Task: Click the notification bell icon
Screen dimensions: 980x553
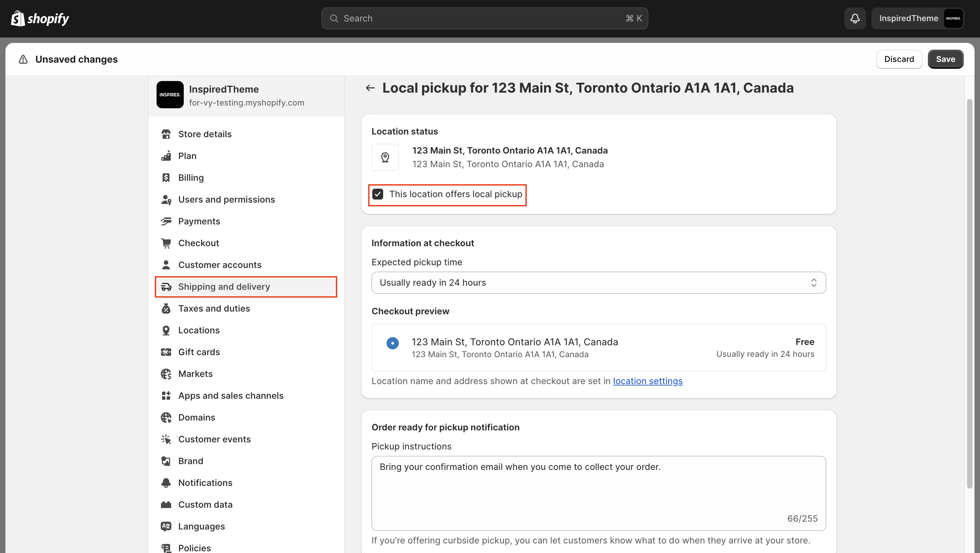Action: click(x=855, y=18)
